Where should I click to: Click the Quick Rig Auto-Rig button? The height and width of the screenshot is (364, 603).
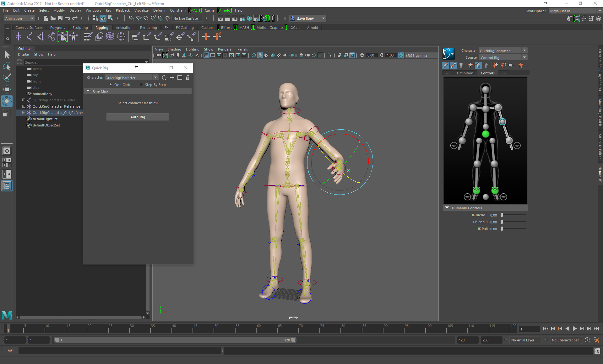coord(137,117)
